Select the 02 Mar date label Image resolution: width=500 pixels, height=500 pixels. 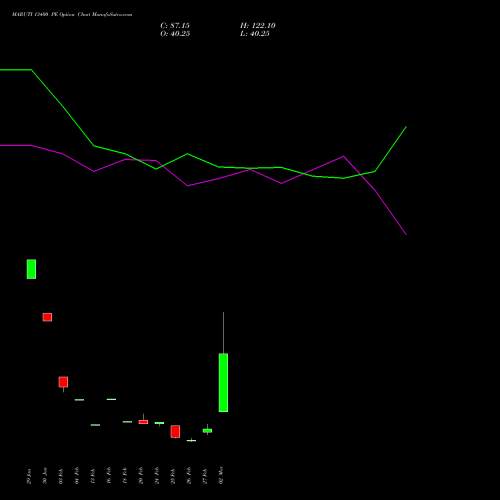coord(221,475)
